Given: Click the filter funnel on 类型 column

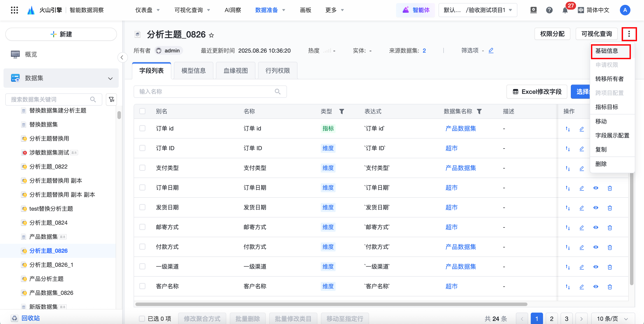Looking at the screenshot, I should 341,111.
